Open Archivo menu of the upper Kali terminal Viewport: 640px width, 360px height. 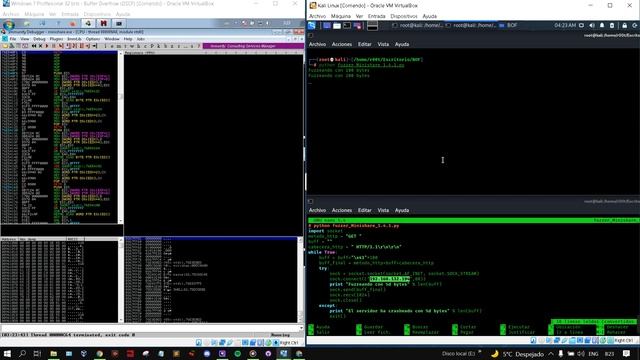click(x=317, y=44)
